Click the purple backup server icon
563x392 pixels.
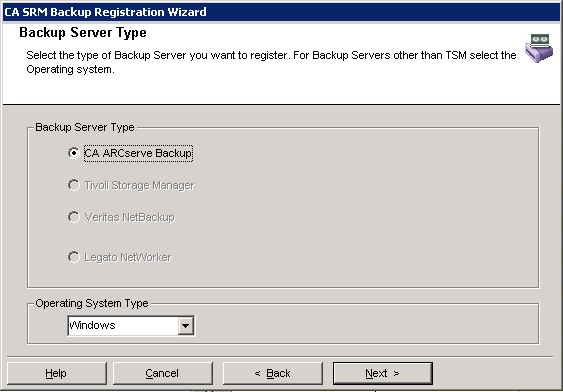pos(539,48)
